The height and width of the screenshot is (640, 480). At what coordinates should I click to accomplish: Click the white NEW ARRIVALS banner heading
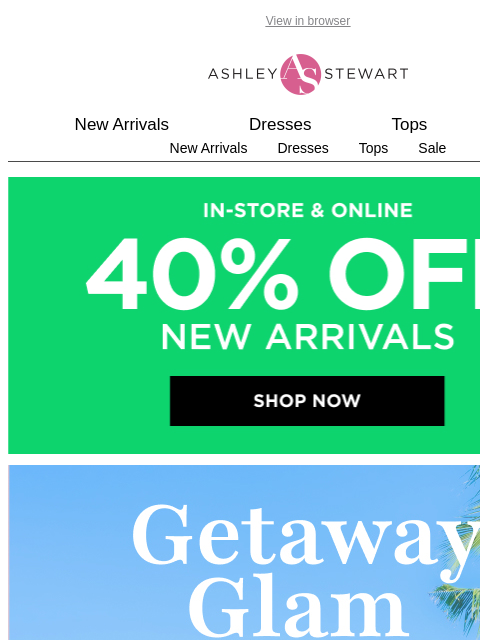(x=308, y=337)
